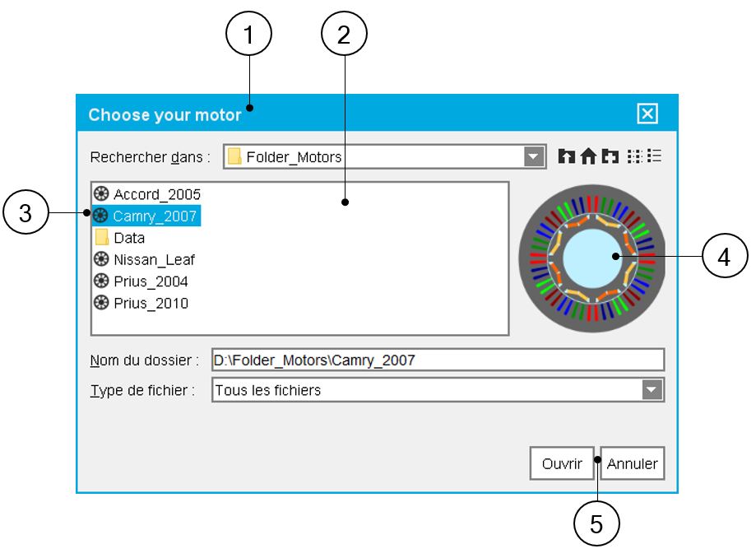Create a new folder
The image size is (756, 558).
610,156
